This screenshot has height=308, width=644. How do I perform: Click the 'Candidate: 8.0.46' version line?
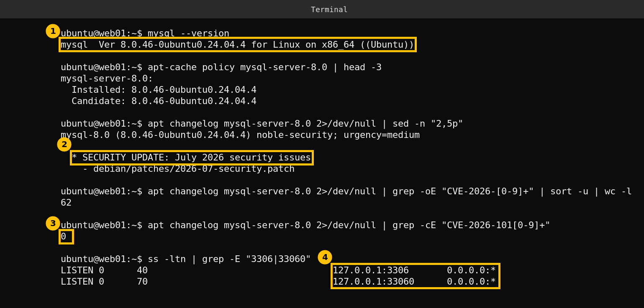tap(164, 101)
